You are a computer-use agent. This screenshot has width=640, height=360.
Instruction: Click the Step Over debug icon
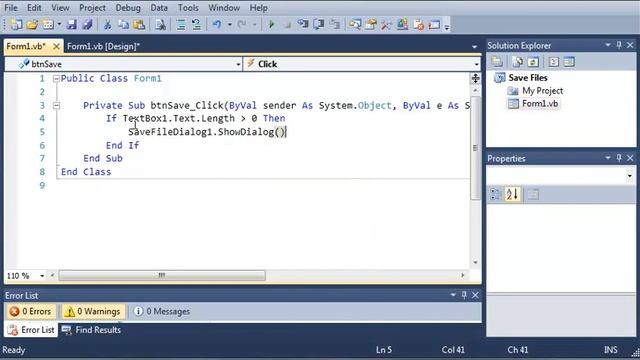pos(318,25)
